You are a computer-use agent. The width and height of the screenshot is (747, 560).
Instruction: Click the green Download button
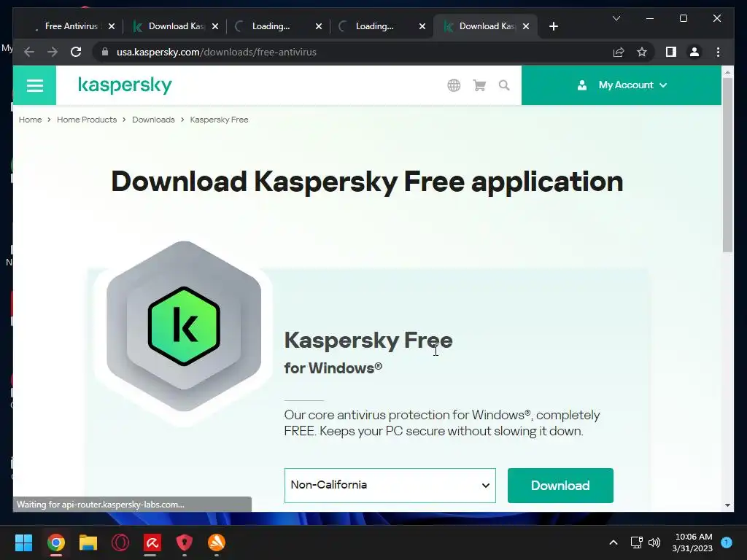click(x=560, y=485)
